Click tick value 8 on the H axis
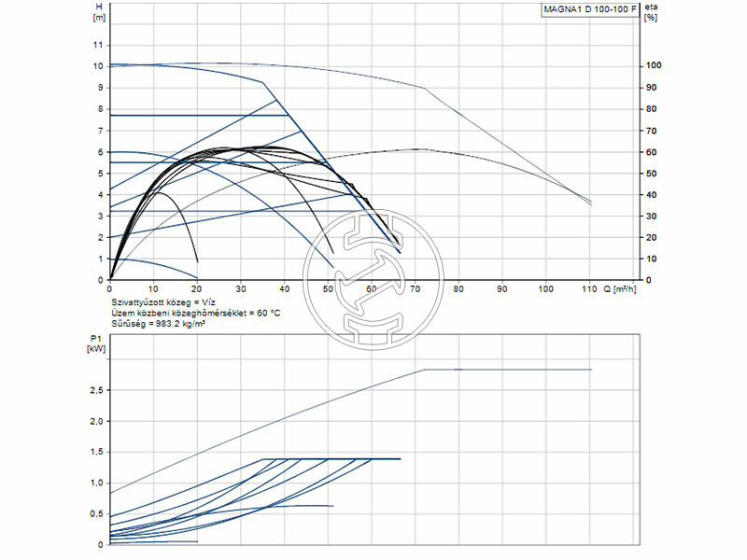Viewport: 747px width, 560px height. 99,109
